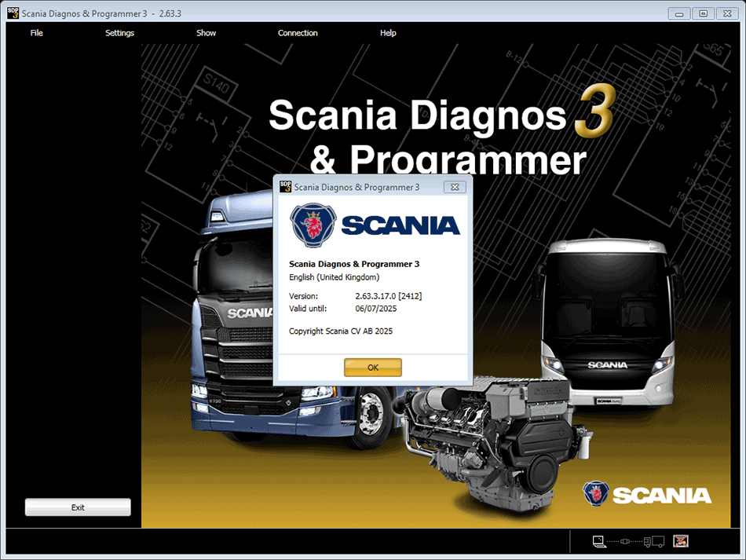Viewport: 746px width, 560px height.
Task: Open the Connection menu
Action: point(298,33)
